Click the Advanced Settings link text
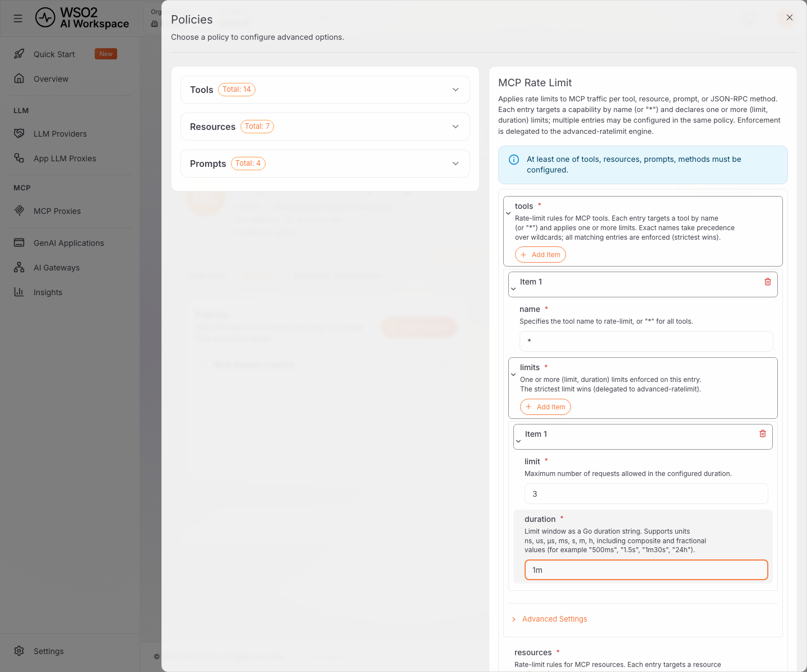The width and height of the screenshot is (807, 672). tap(555, 619)
